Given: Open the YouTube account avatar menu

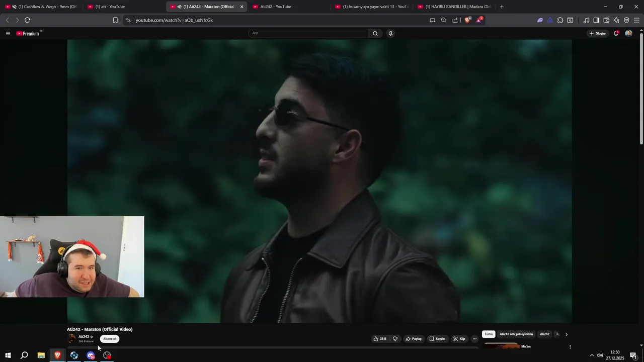Looking at the screenshot, I should click(628, 33).
